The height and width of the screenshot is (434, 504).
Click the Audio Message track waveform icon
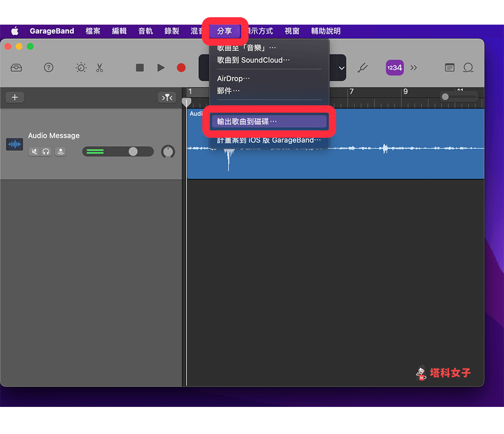(x=14, y=144)
